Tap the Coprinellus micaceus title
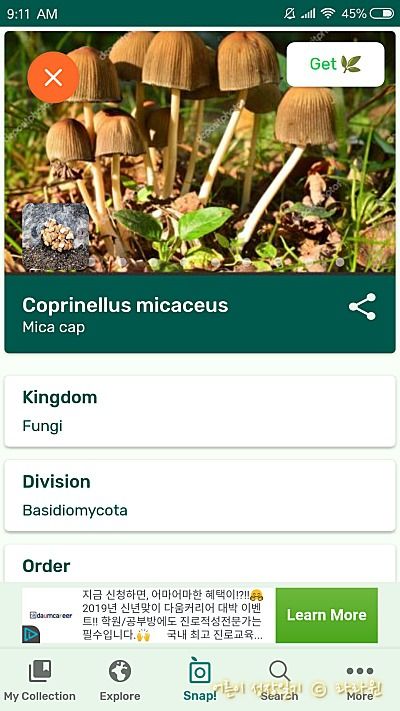Viewport: 400px width, 711px height. click(125, 305)
